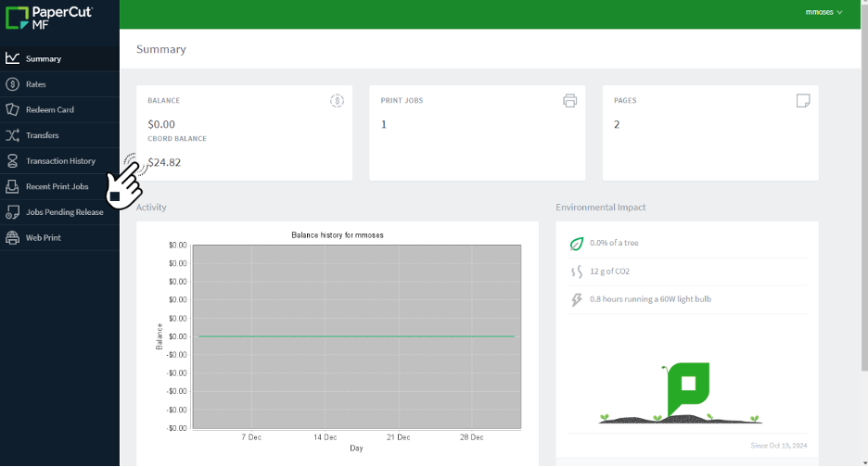The image size is (868, 467).
Task: Click the CBORD balance amount $24.82
Action: point(165,162)
